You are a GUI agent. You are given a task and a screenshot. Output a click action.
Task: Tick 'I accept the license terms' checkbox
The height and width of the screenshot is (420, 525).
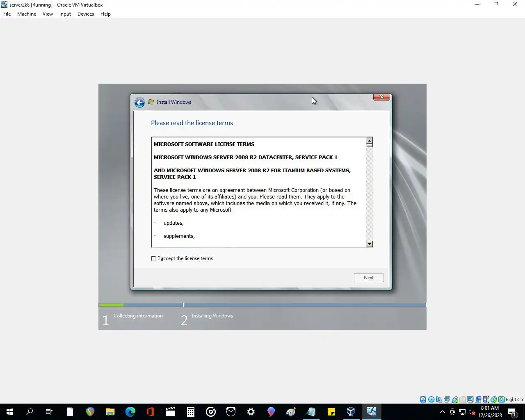(x=153, y=258)
